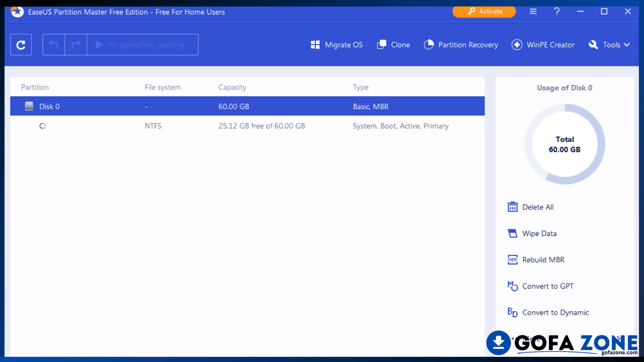Minimize the EaseUS window

tap(580, 11)
